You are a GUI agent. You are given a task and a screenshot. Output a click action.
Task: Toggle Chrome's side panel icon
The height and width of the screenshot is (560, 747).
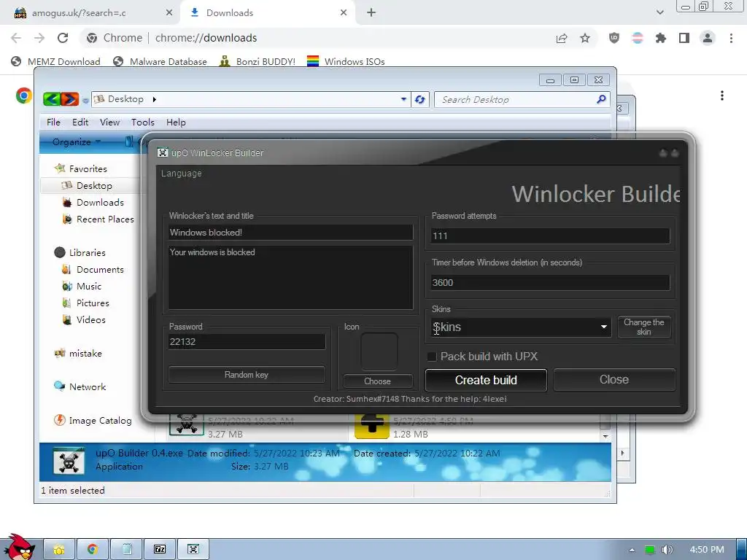pos(684,38)
